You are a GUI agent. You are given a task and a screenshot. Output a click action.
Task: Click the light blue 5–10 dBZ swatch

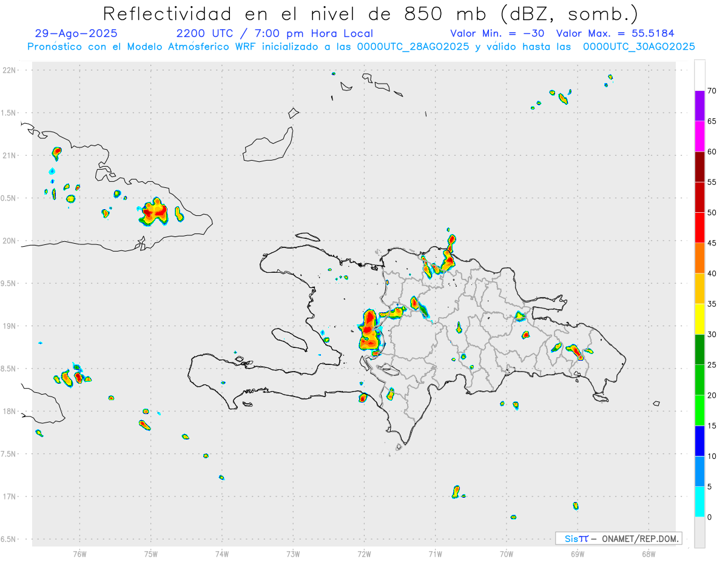[x=699, y=471]
